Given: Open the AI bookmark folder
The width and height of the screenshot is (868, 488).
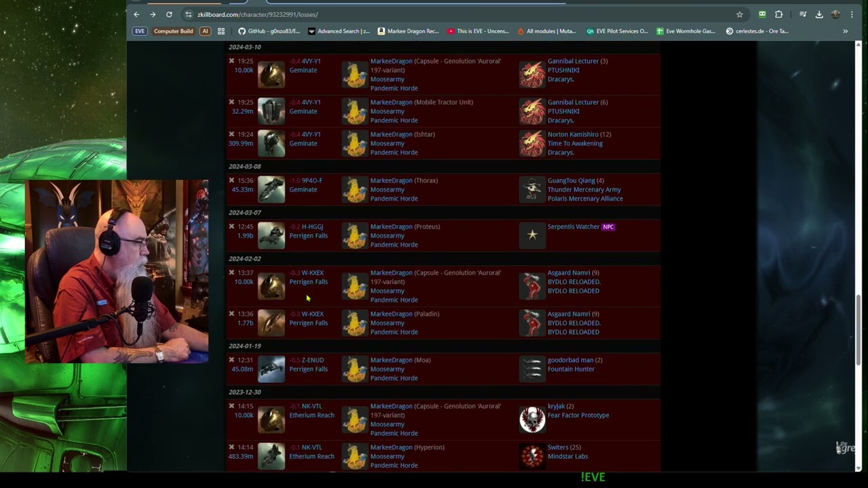Looking at the screenshot, I should click(x=205, y=31).
